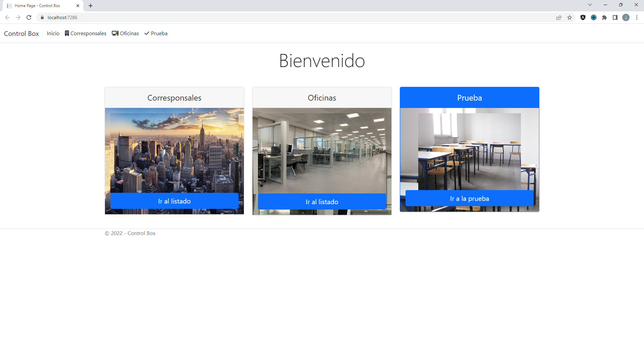Select the Oficinas monitor icon in navbar

coord(115,33)
